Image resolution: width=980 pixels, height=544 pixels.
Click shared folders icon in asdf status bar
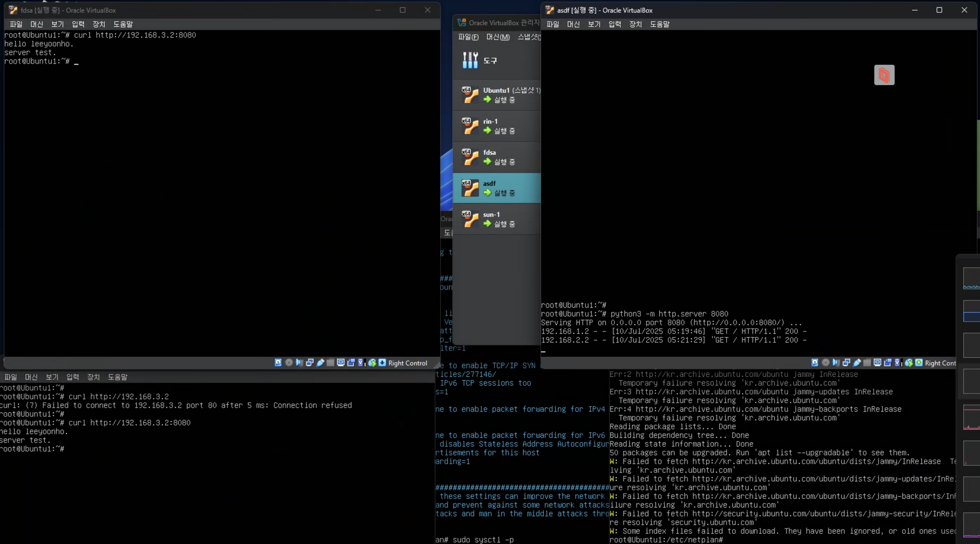[867, 363]
